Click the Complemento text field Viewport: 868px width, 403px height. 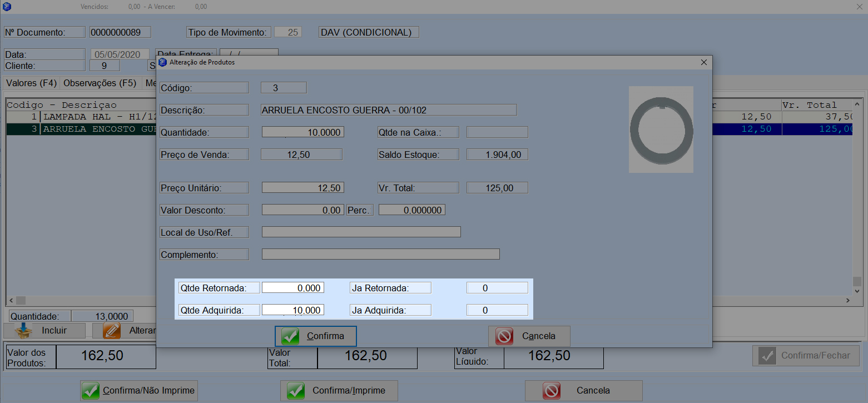coord(380,255)
